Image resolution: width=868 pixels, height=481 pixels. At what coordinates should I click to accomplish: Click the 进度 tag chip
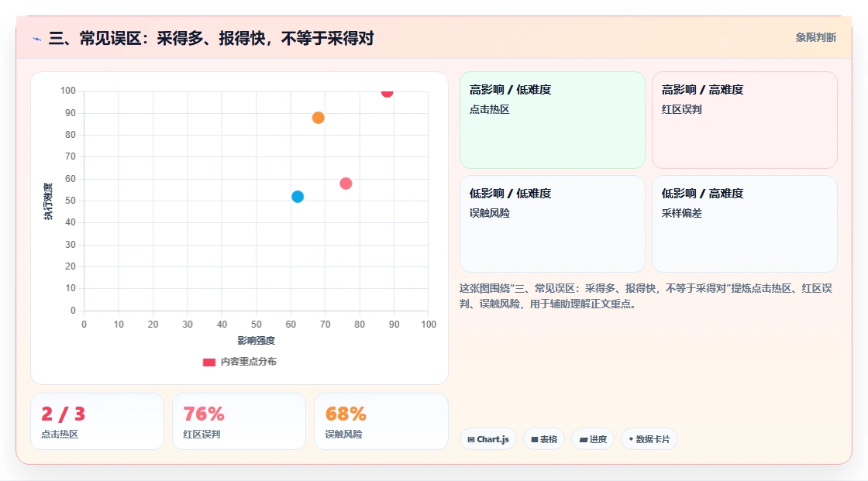pos(593,439)
